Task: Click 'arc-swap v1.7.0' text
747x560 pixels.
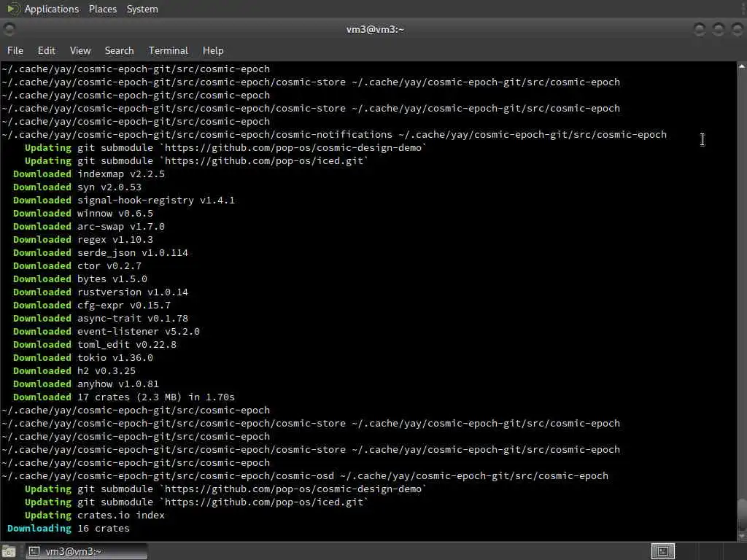Action: point(121,227)
